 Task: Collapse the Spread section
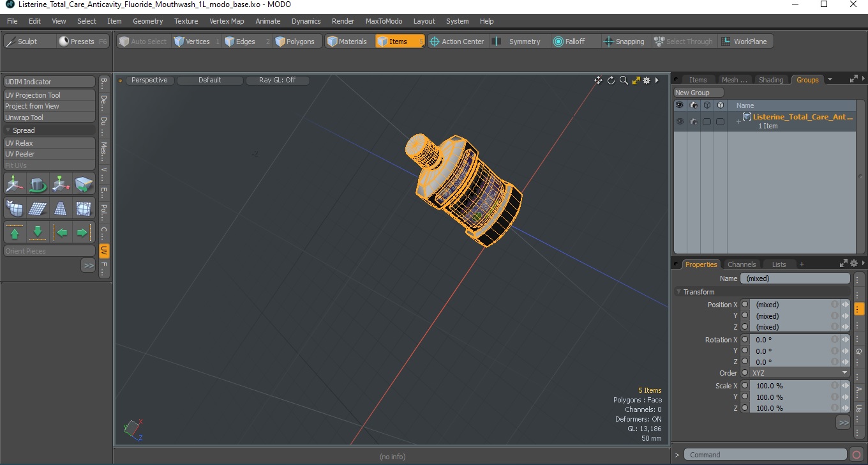[x=8, y=130]
